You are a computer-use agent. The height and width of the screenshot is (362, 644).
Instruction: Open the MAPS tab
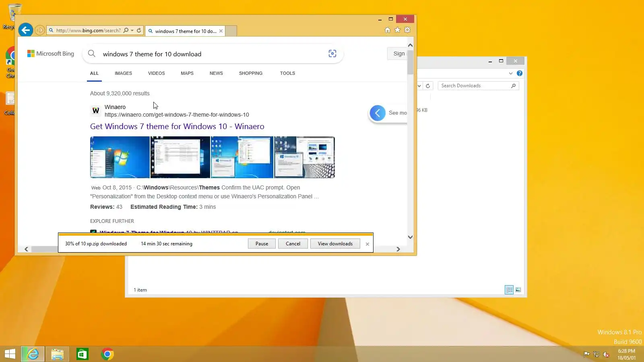pyautogui.click(x=187, y=73)
